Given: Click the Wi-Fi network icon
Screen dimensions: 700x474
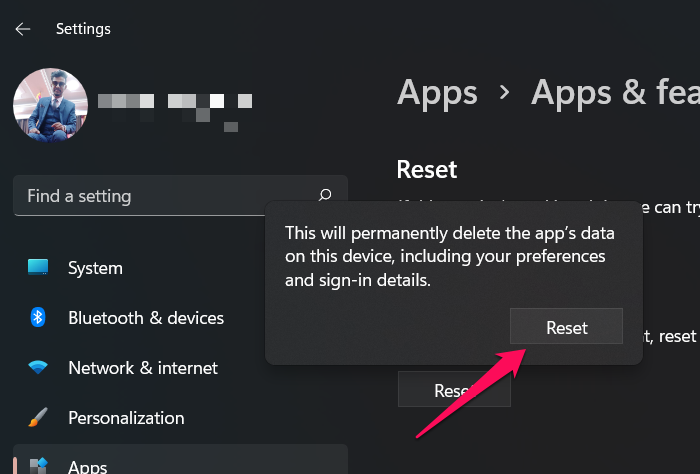Looking at the screenshot, I should click(38, 368).
